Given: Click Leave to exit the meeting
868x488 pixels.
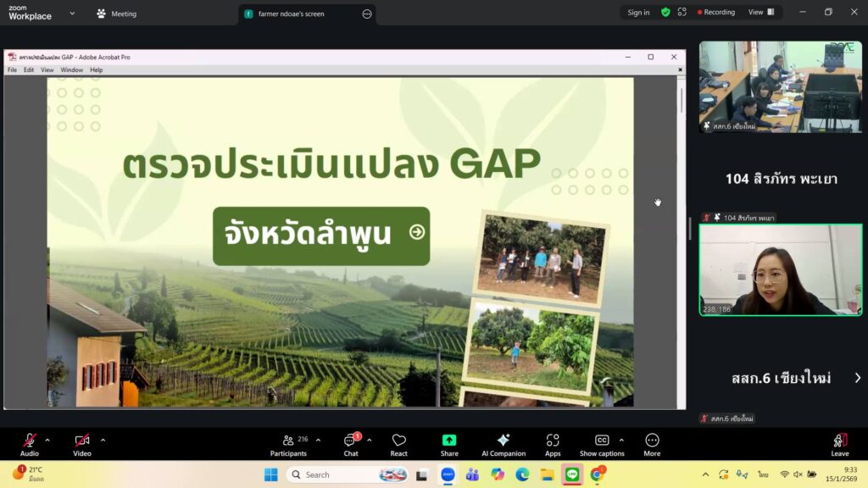Looking at the screenshot, I should (840, 444).
